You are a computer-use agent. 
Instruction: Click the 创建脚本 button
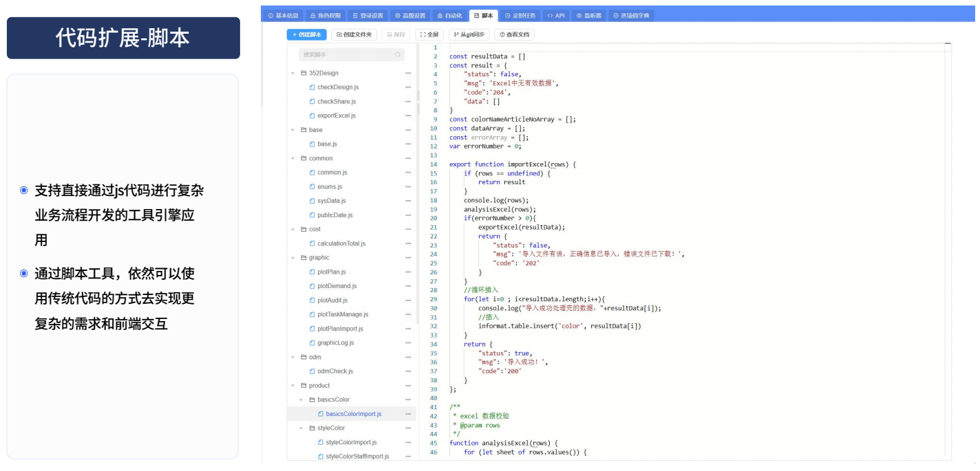(306, 34)
